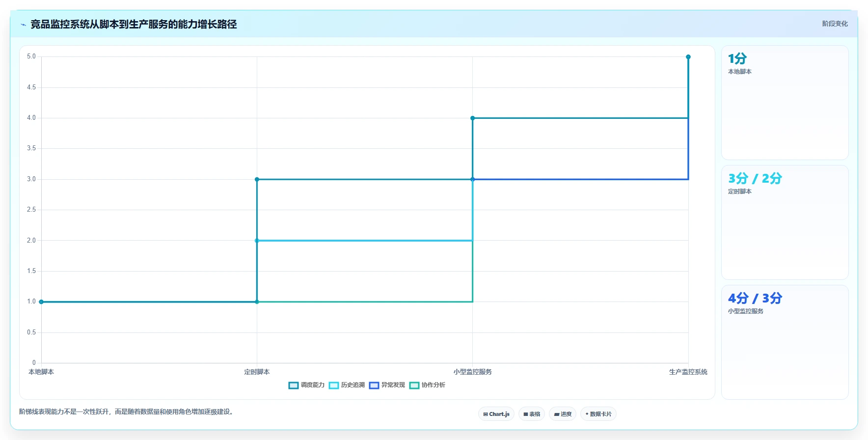868x440 pixels.
Task: Click the data point at 生产监控系统 value 5.0
Action: coord(688,57)
